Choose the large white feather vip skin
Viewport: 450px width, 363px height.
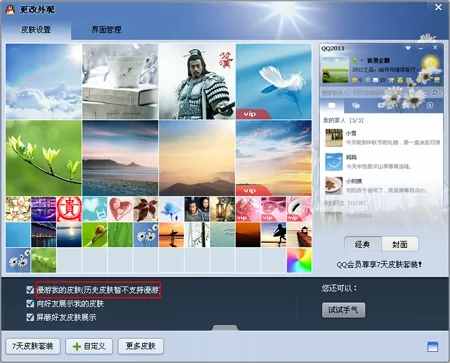(x=274, y=82)
